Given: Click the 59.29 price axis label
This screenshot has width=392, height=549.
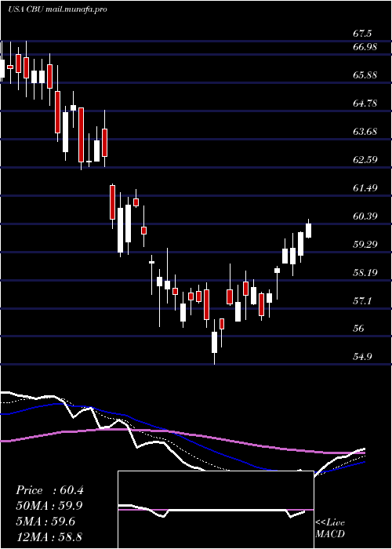Looking at the screenshot, I should pyautogui.click(x=365, y=245).
